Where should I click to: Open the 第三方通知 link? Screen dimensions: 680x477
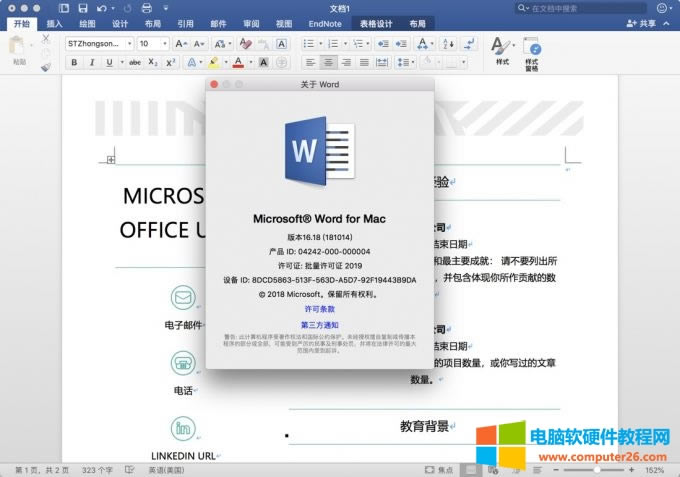tap(320, 325)
